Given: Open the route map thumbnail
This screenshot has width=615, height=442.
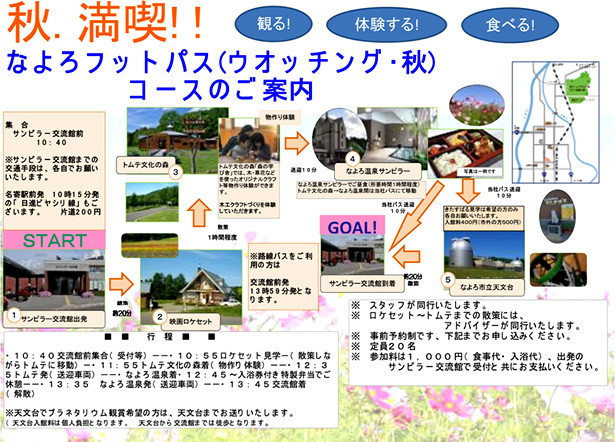Looking at the screenshot, I should (555, 122).
